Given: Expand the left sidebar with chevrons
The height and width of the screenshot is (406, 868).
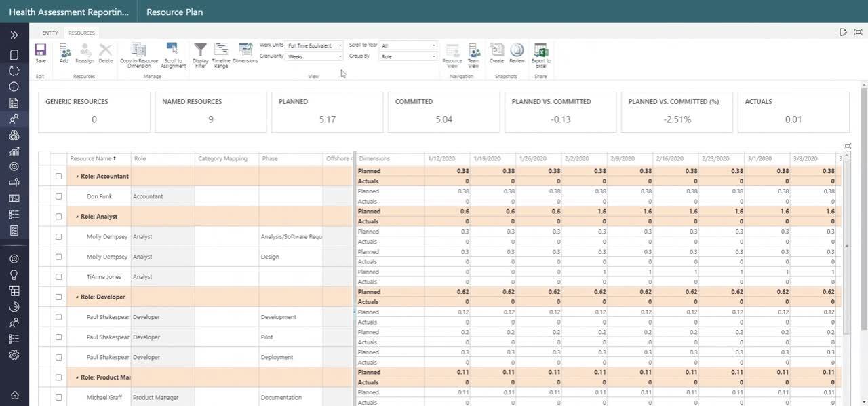Looking at the screenshot, I should [14, 35].
